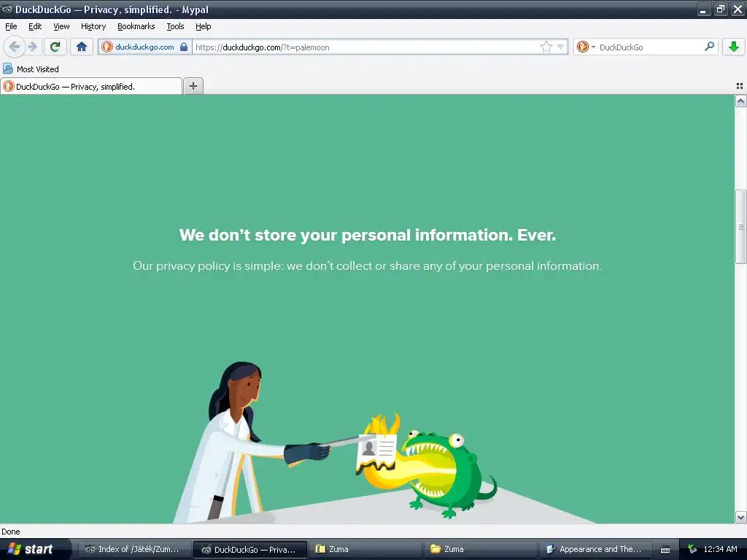Click the dragon burning ID card illustration
This screenshot has height=560, width=747.
[427, 464]
